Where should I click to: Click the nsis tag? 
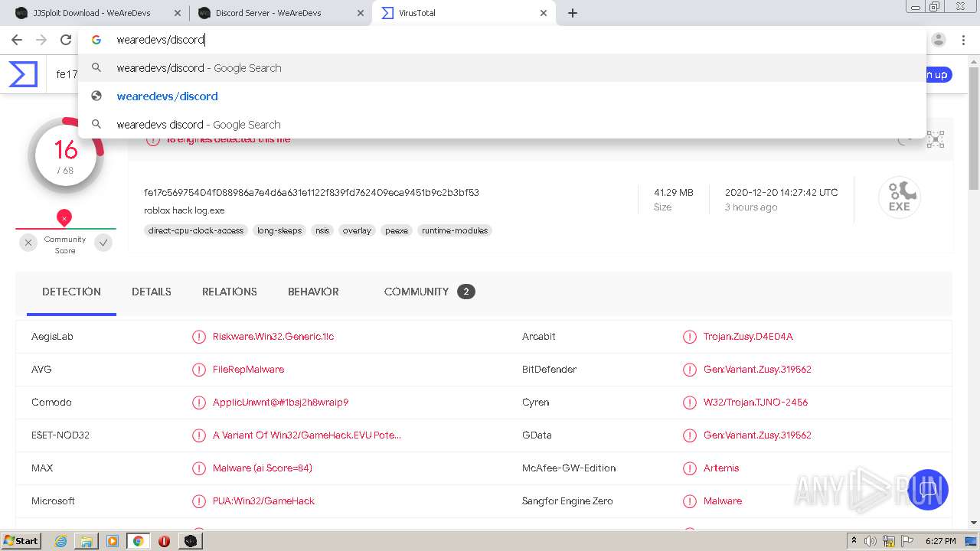pos(322,230)
